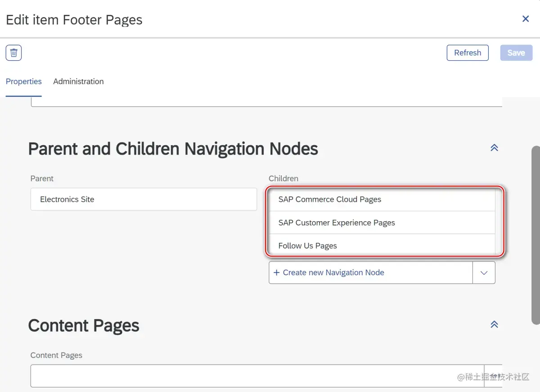Image resolution: width=540 pixels, height=392 pixels.
Task: Select the Follow Us Pages child node
Action: 308,246
